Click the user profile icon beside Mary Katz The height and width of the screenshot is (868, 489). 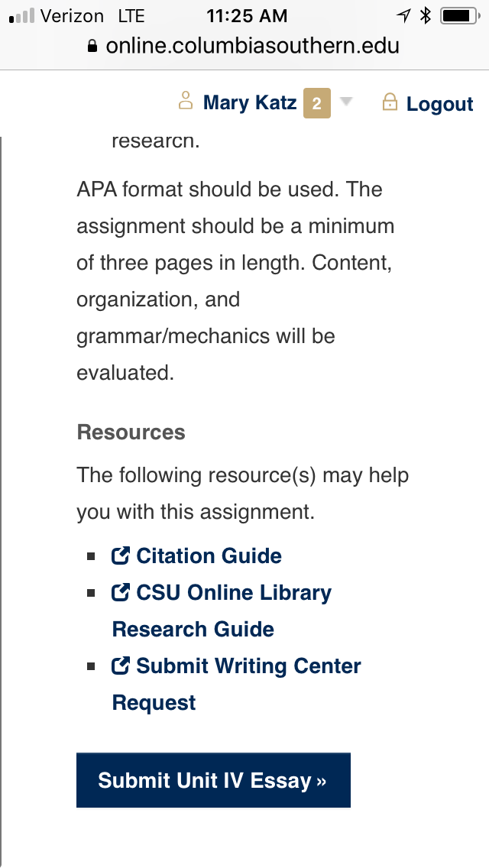tap(186, 101)
